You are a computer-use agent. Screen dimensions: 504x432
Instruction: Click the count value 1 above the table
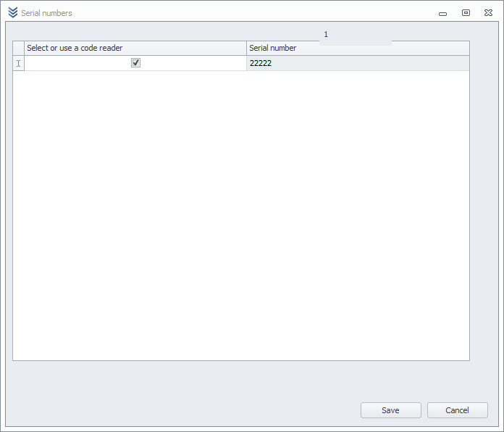point(326,34)
